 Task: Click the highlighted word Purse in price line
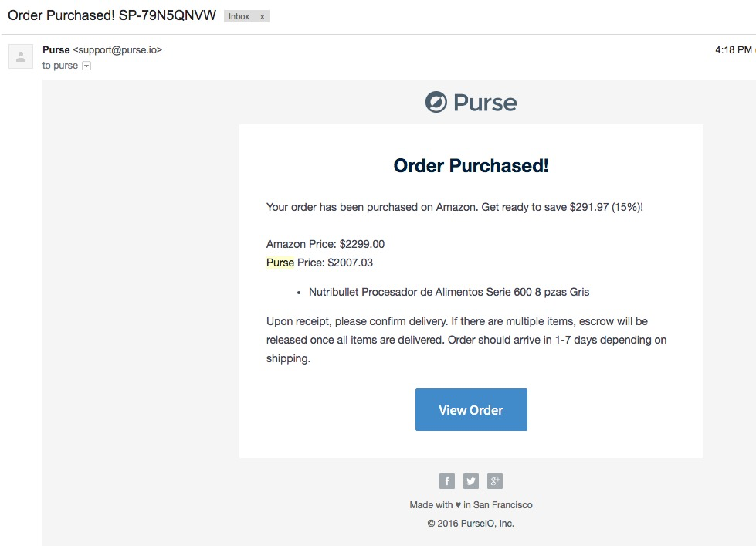pos(280,263)
